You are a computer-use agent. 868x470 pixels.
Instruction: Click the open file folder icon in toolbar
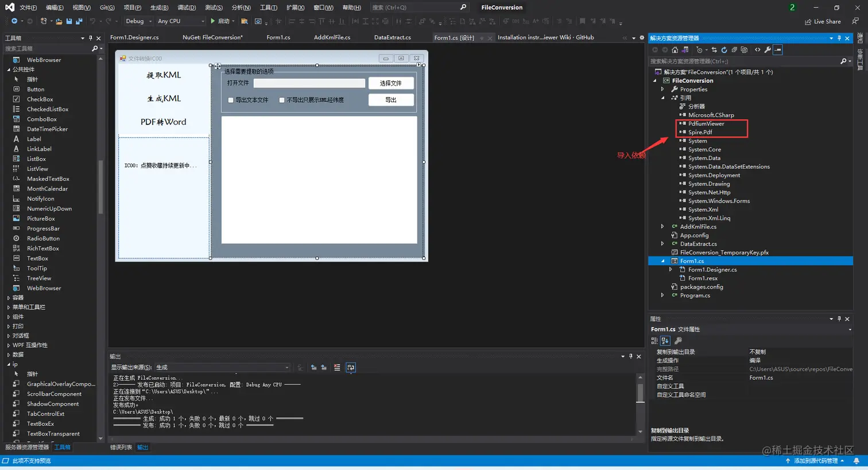(59, 21)
